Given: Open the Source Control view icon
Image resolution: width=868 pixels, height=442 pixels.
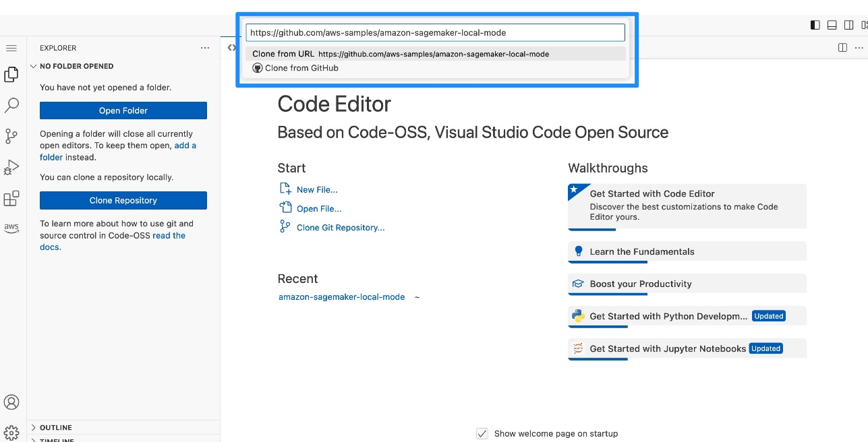Looking at the screenshot, I should tap(11, 137).
